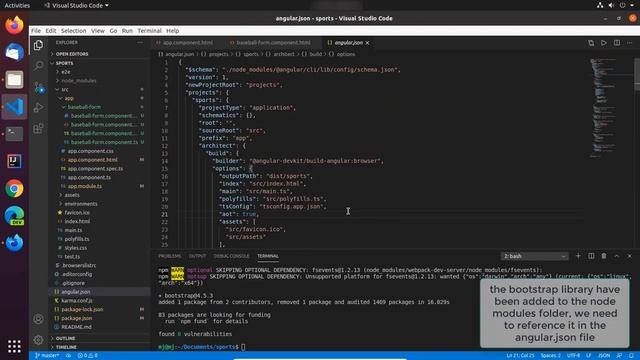Open Files manager from the dock
Screen dimensions: 640x360
coord(14,80)
